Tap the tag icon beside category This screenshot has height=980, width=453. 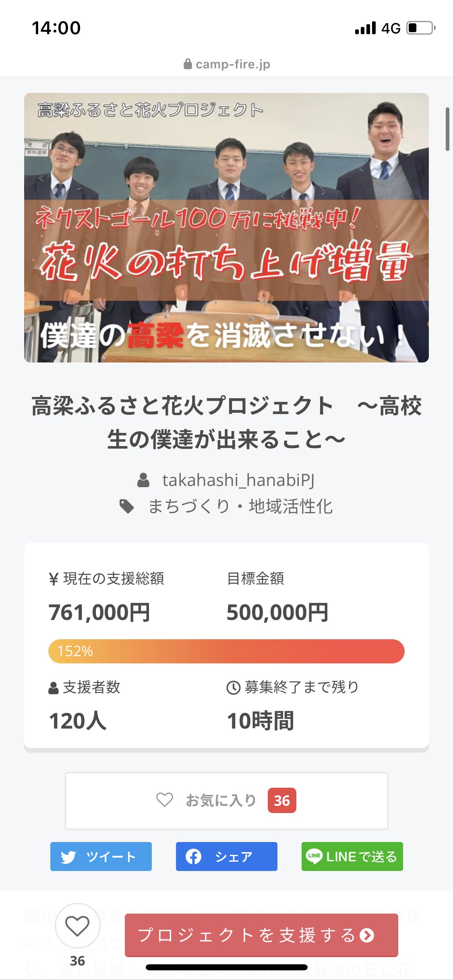tap(127, 506)
